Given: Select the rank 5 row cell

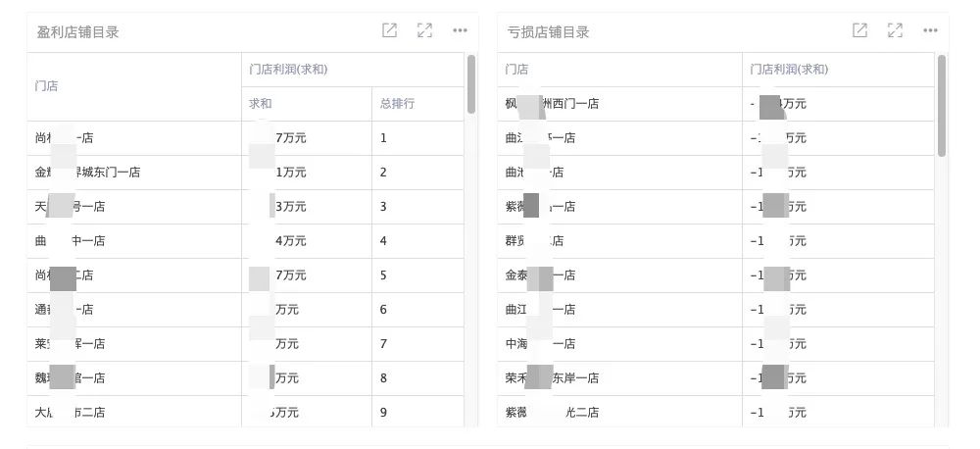Looking at the screenshot, I should (384, 275).
